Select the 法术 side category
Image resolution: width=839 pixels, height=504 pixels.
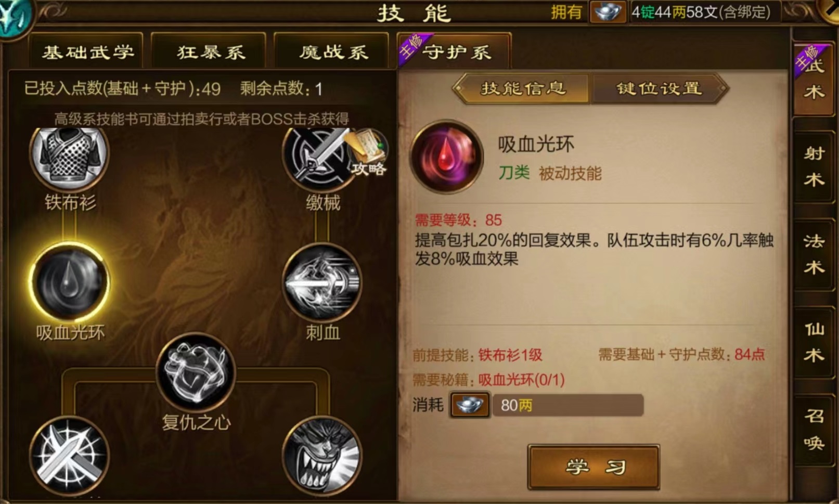814,254
